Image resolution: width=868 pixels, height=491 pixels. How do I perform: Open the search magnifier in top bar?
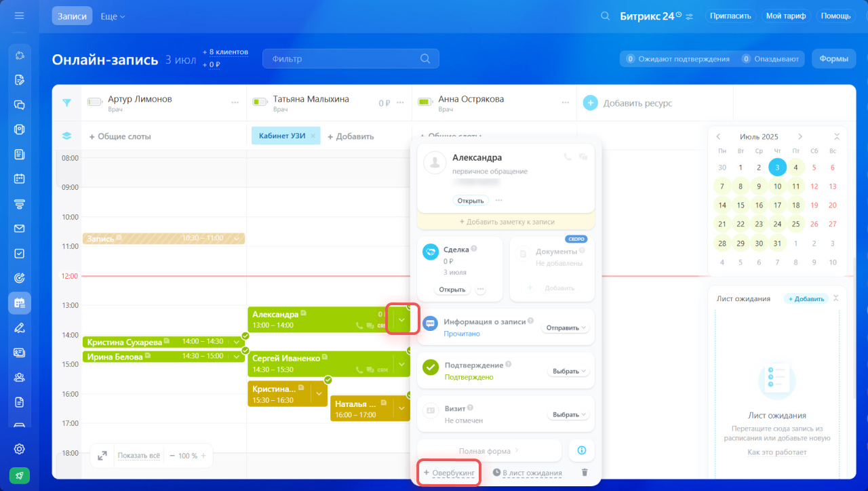[x=606, y=16]
